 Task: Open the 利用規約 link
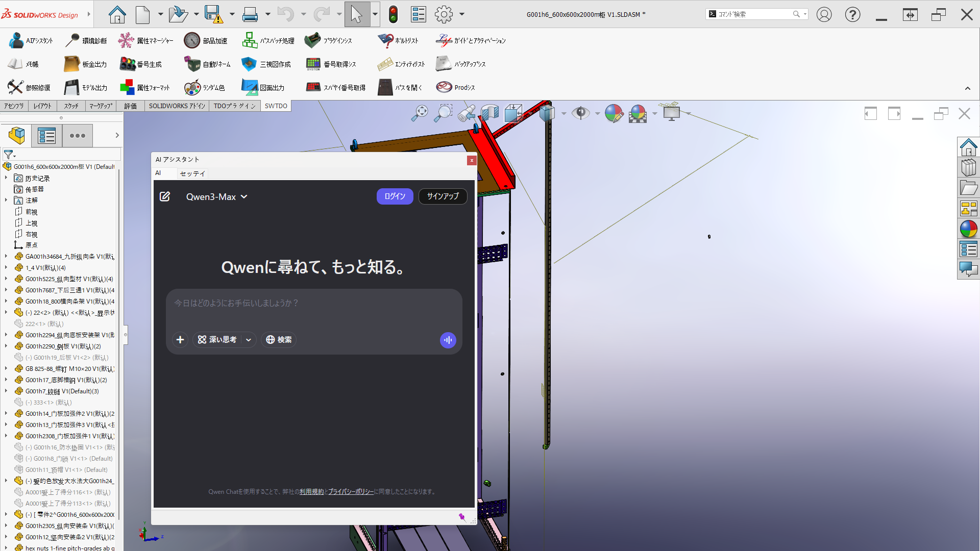[x=311, y=492]
